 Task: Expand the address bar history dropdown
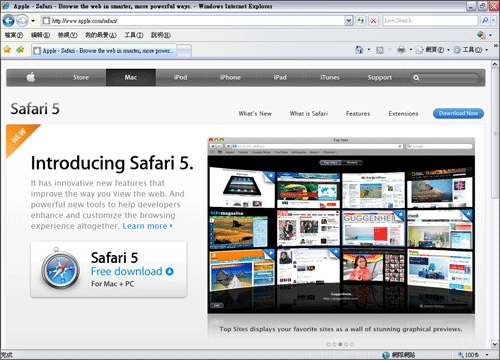349,21
